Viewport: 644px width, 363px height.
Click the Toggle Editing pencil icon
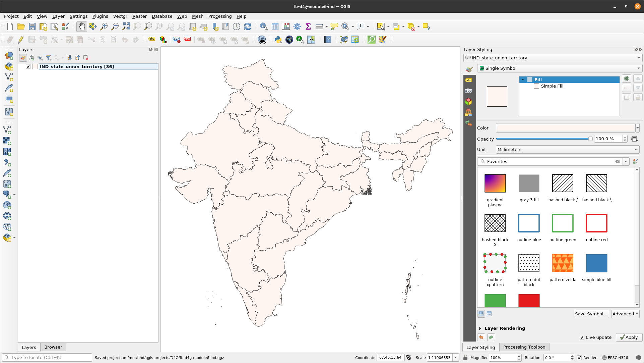21,40
